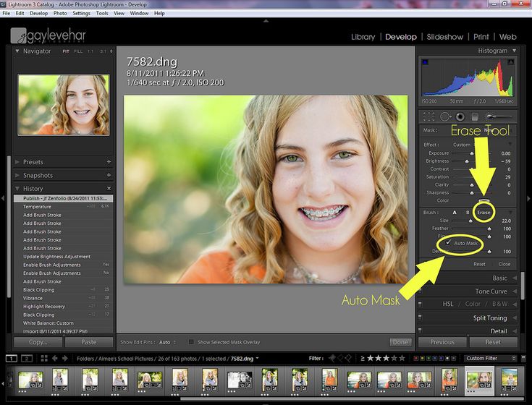Select the Spot Removal tool icon
Image resolution: width=532 pixels, height=405 pixels.
pyautogui.click(x=445, y=116)
